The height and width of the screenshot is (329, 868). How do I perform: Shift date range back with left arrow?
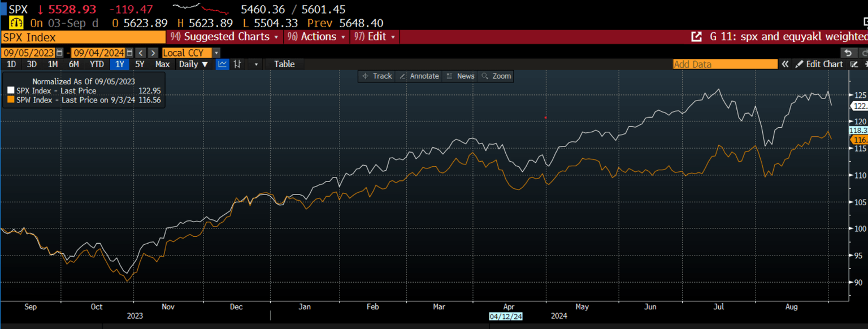tap(141, 53)
